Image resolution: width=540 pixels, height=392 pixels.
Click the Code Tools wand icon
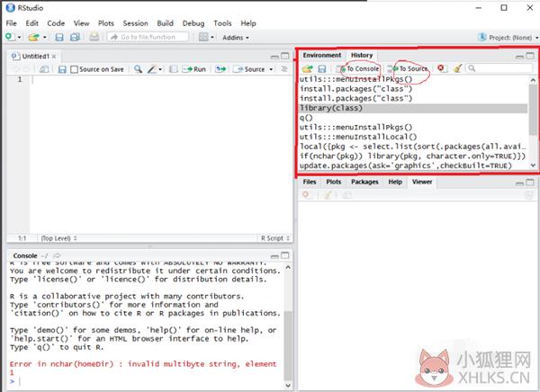[x=152, y=69]
